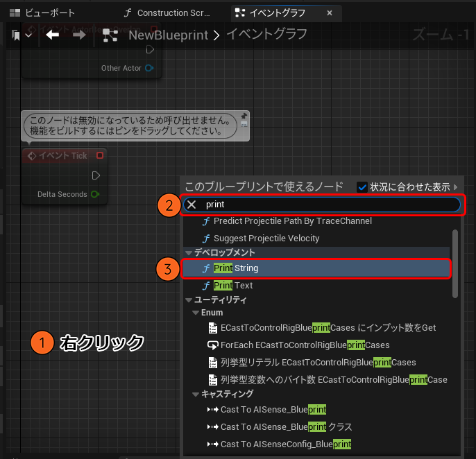Click the bookmark icon in graph toolbar
The height and width of the screenshot is (459, 476).
point(16,35)
